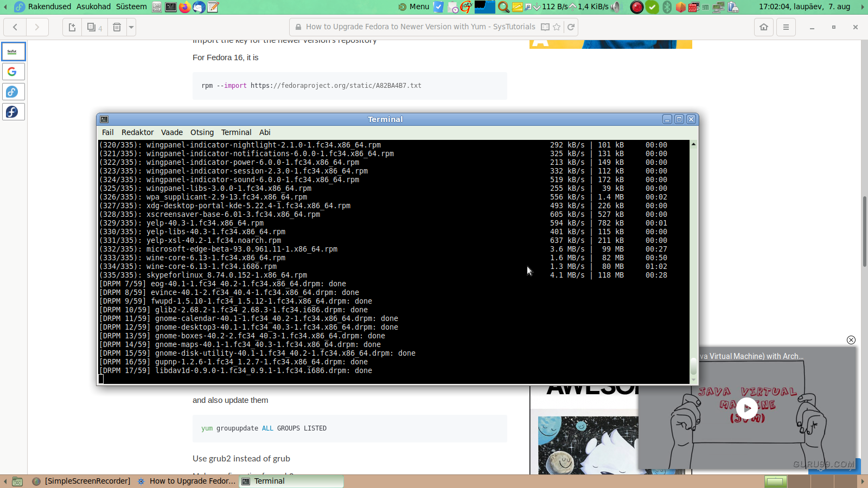Open the browser hamburger menu
This screenshot has width=868, height=488.
(786, 27)
